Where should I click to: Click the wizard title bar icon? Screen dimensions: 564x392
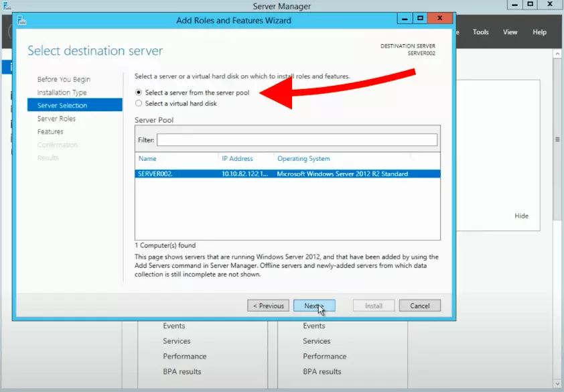21,21
